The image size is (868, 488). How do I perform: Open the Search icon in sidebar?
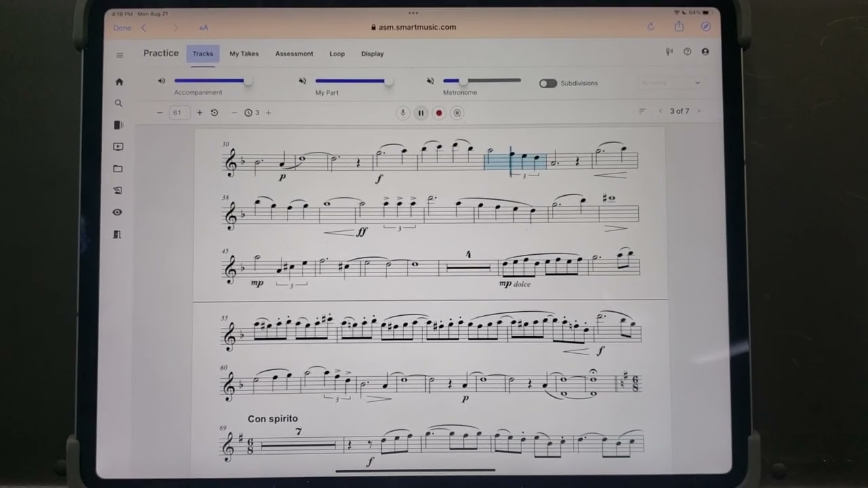[119, 103]
